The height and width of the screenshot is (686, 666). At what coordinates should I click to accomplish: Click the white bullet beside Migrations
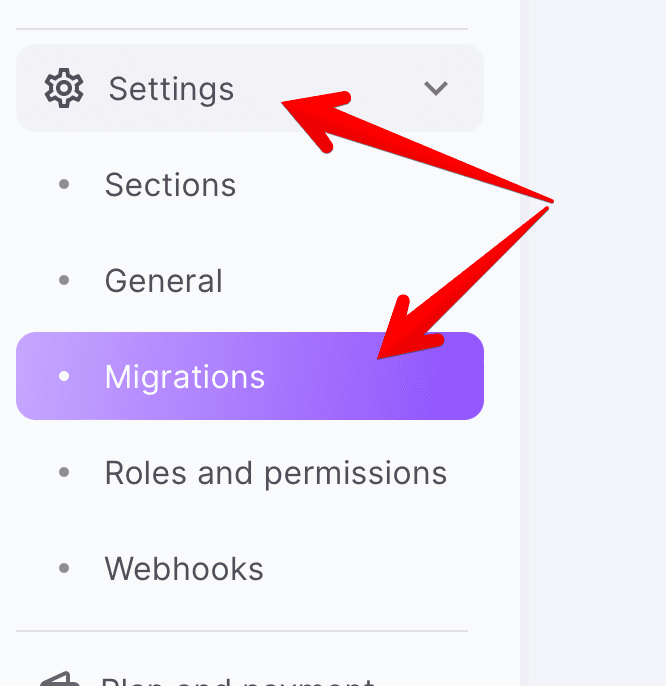(65, 377)
